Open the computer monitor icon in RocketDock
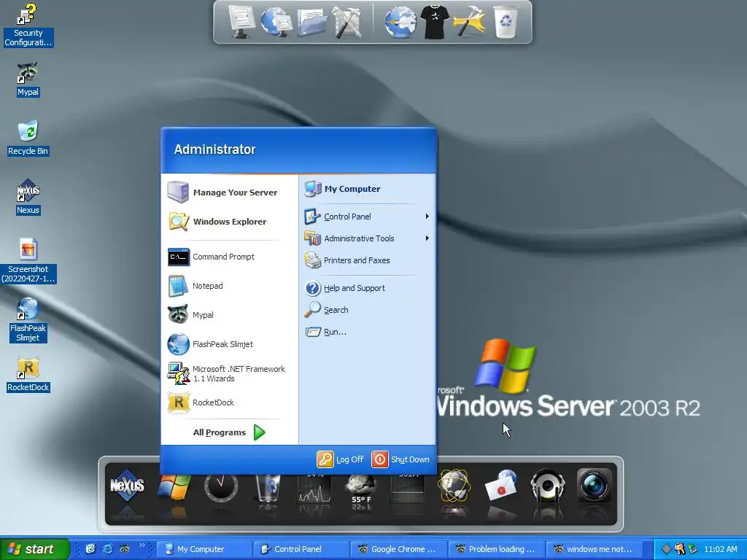Viewport: 747px width, 560px height. [x=241, y=22]
